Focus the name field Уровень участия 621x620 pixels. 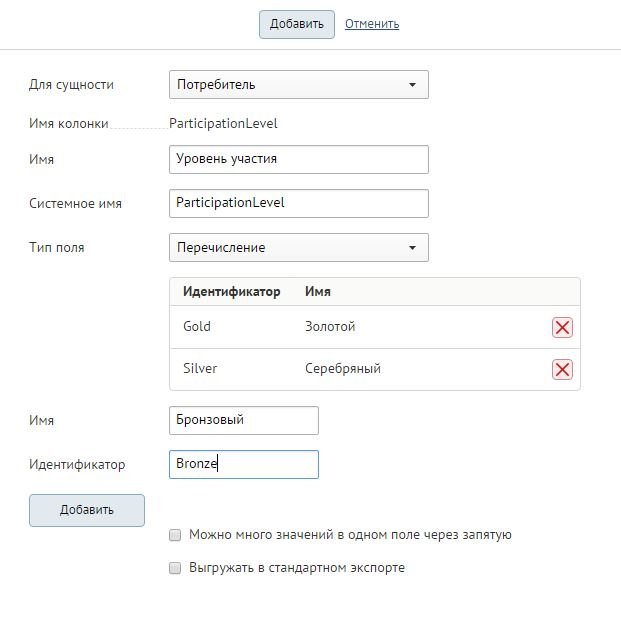(x=299, y=159)
